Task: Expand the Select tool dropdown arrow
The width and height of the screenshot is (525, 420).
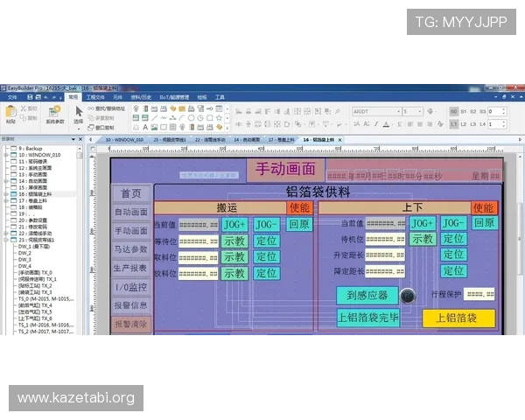Action: [79, 129]
